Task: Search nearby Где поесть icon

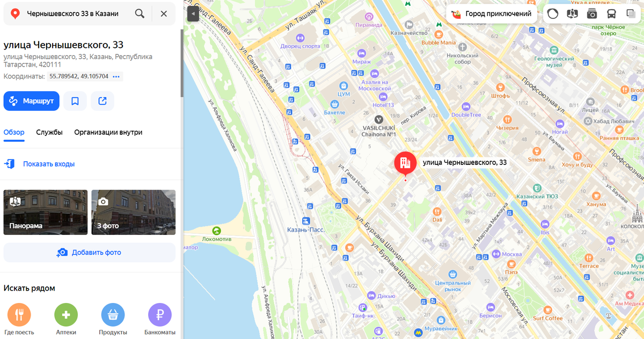Action: click(x=19, y=315)
